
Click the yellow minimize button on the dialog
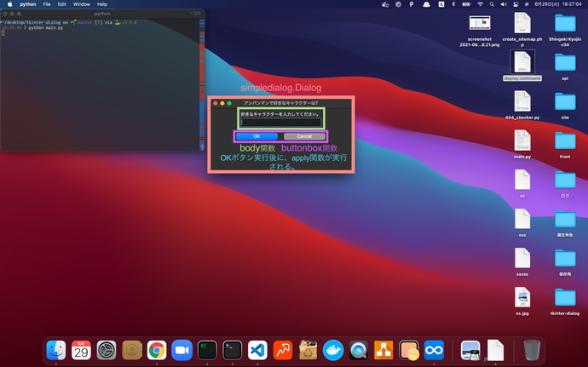222,103
